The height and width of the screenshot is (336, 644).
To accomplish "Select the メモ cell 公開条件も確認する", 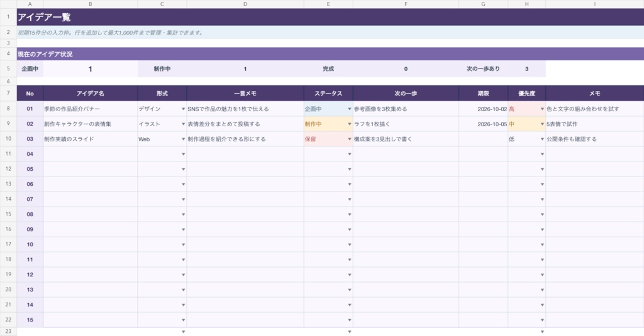I will coord(595,139).
